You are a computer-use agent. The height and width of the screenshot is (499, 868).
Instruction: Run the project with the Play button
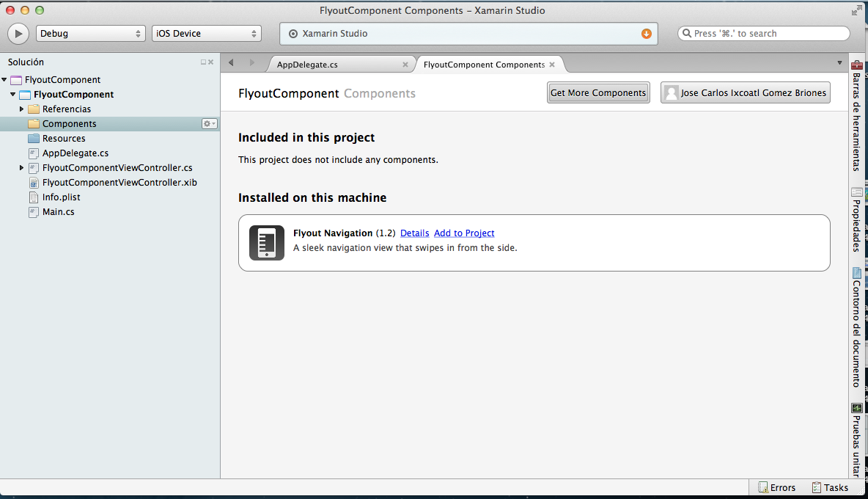18,33
